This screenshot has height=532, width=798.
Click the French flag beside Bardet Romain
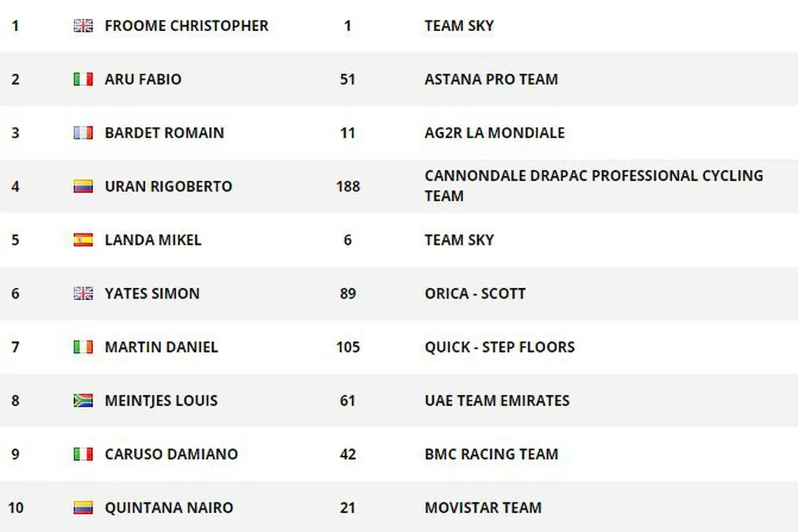83,133
